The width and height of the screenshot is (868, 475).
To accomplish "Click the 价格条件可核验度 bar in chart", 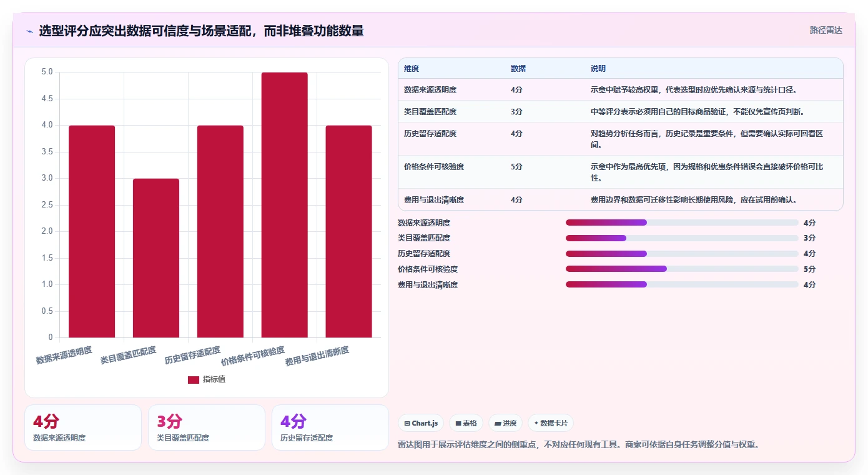I will pyautogui.click(x=285, y=205).
